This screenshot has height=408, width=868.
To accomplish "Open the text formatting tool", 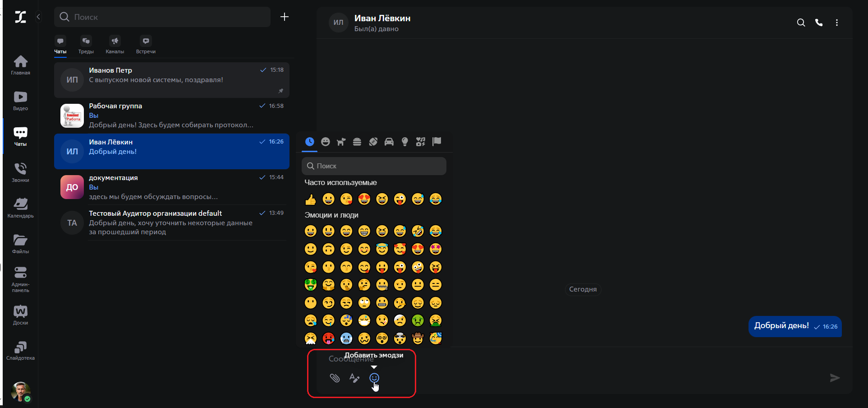I will (354, 378).
